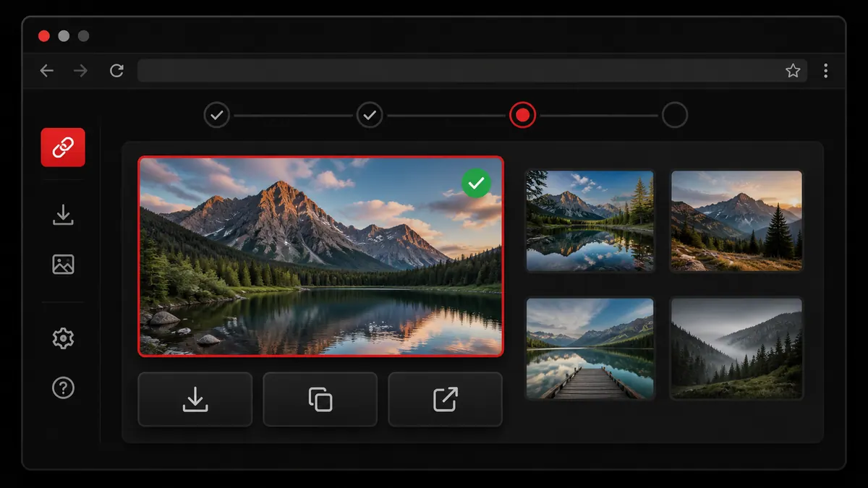Select the foggy forest mountain thumbnail

coord(736,348)
